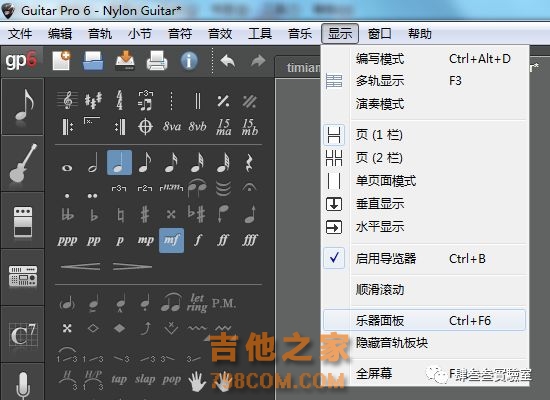
Task: Select the mezzo-forte (mf) dynamic icon
Action: (172, 240)
